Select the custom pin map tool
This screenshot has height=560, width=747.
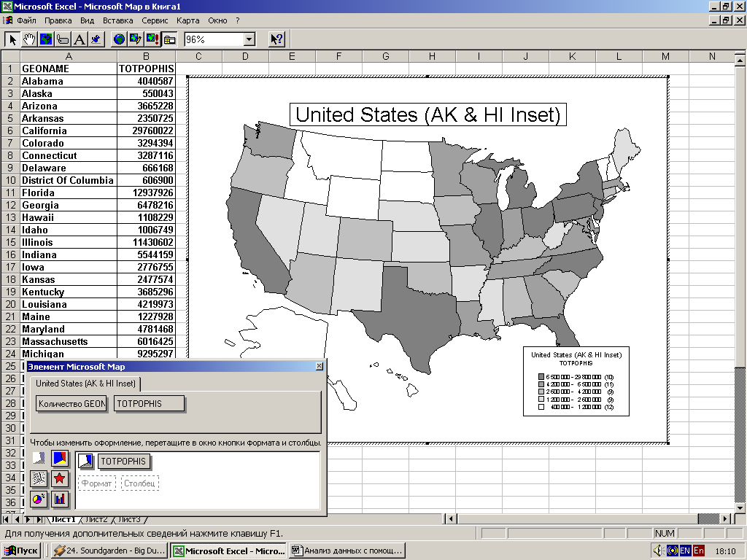96,39
